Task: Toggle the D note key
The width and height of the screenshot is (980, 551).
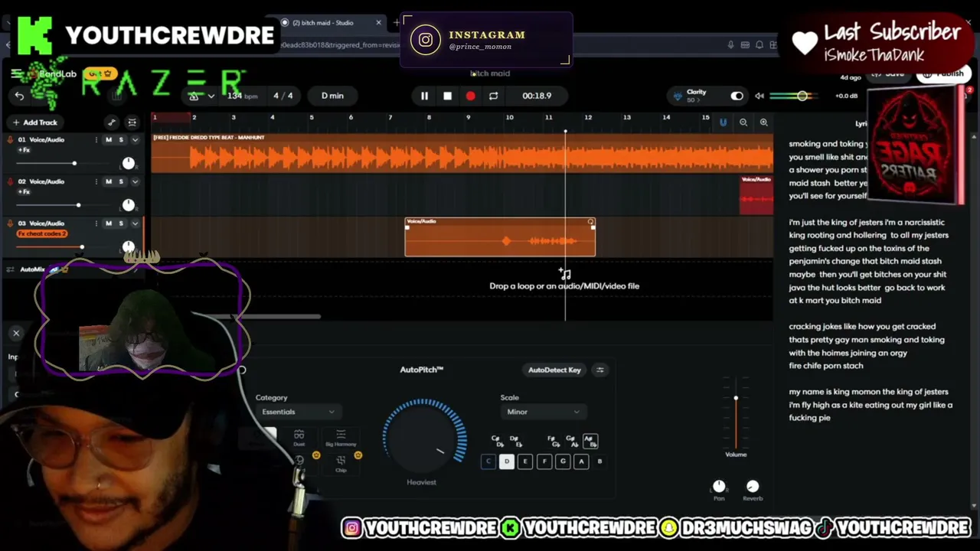Action: [506, 461]
